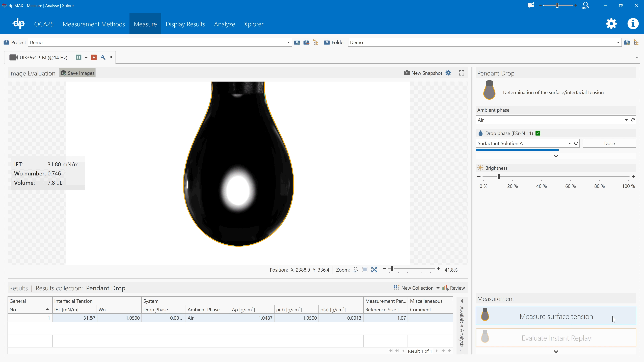The height and width of the screenshot is (362, 644).
Task: Expand the chevron below the Dose slider
Action: 556,156
